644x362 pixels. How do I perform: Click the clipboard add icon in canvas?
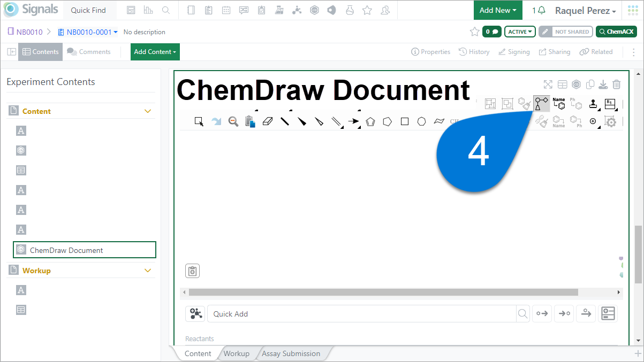click(x=193, y=271)
